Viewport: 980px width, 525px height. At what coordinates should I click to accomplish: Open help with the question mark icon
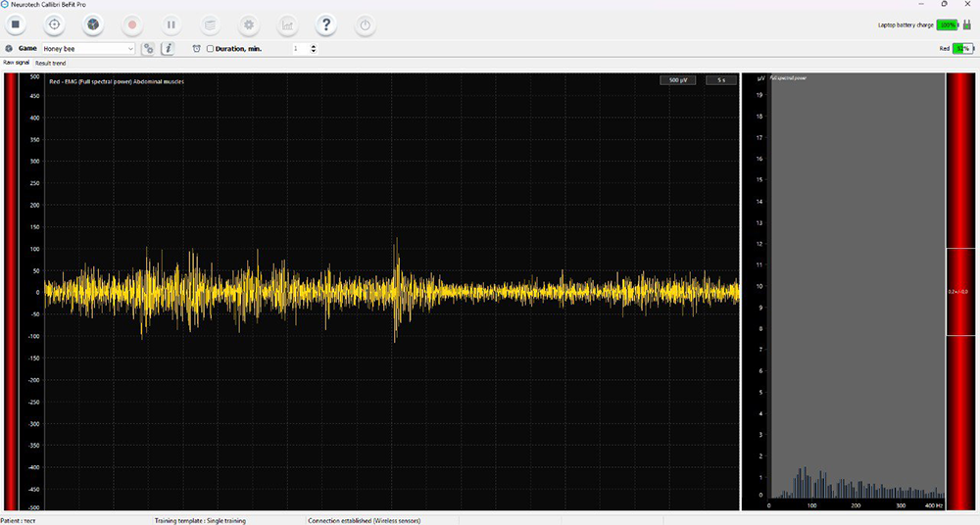326,24
